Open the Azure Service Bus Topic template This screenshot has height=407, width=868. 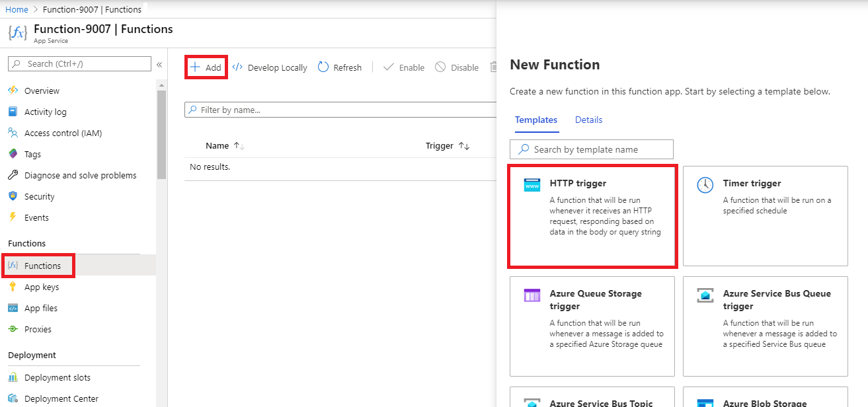tap(592, 400)
